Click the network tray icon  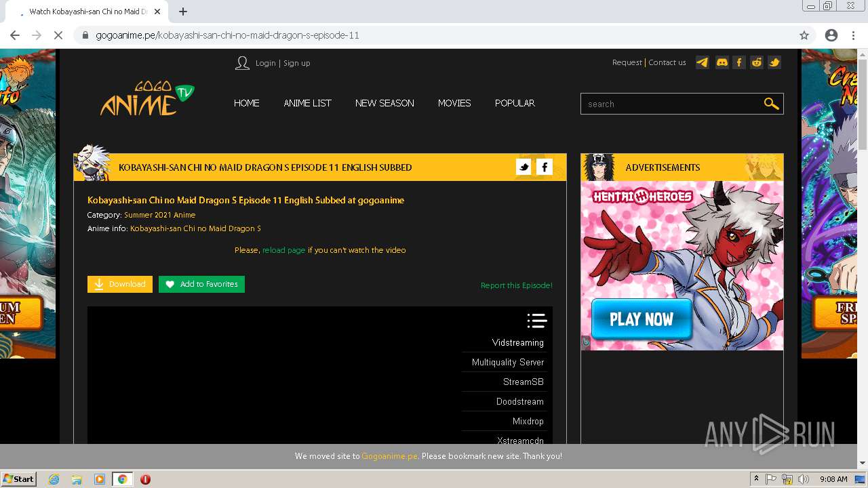[x=787, y=479]
